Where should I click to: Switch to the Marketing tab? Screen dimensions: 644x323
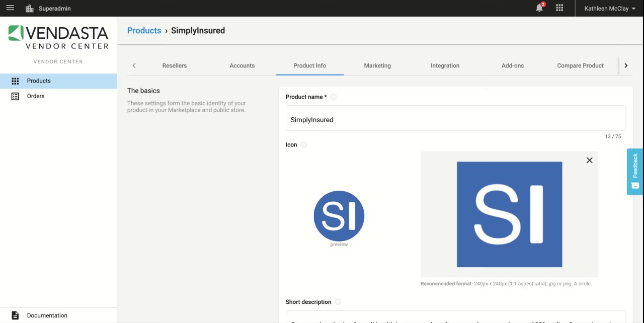(x=377, y=65)
